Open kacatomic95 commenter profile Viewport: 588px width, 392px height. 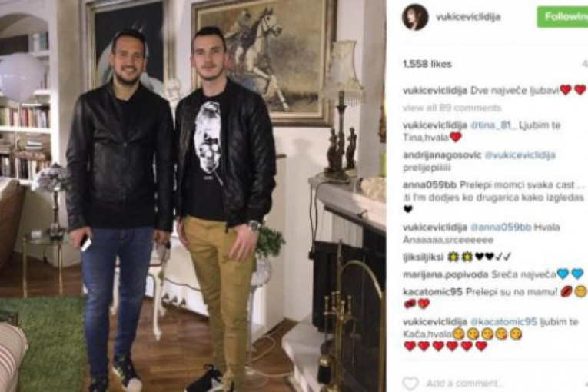(433, 292)
